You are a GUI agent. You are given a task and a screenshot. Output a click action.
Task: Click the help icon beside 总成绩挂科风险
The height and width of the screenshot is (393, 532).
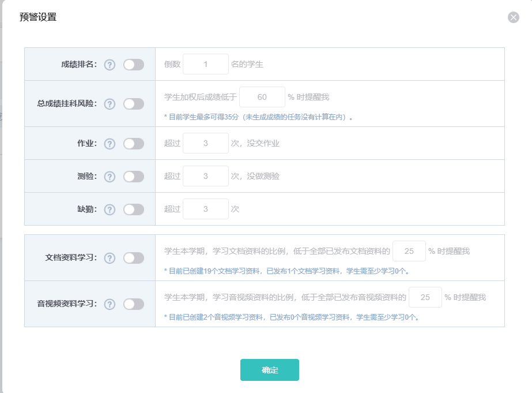pyautogui.click(x=110, y=104)
